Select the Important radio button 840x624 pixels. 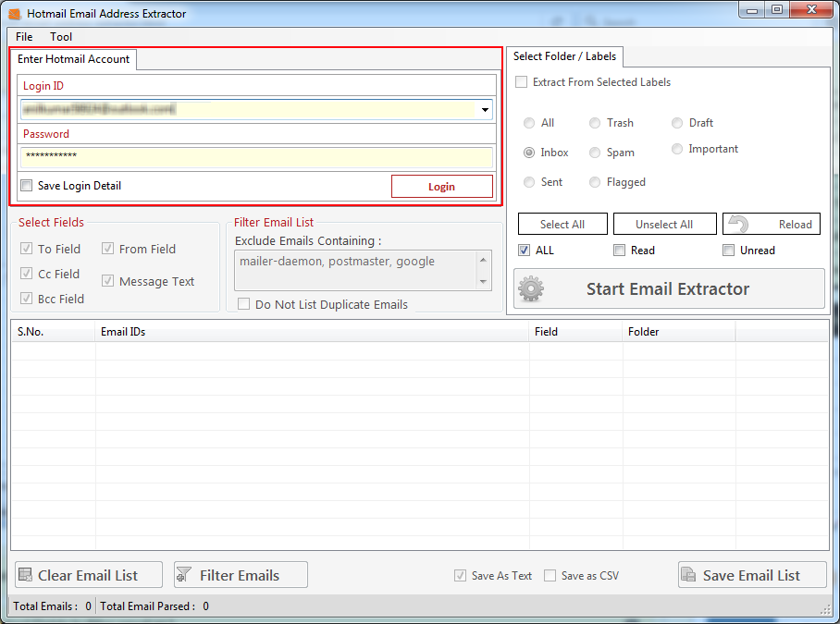tap(677, 149)
